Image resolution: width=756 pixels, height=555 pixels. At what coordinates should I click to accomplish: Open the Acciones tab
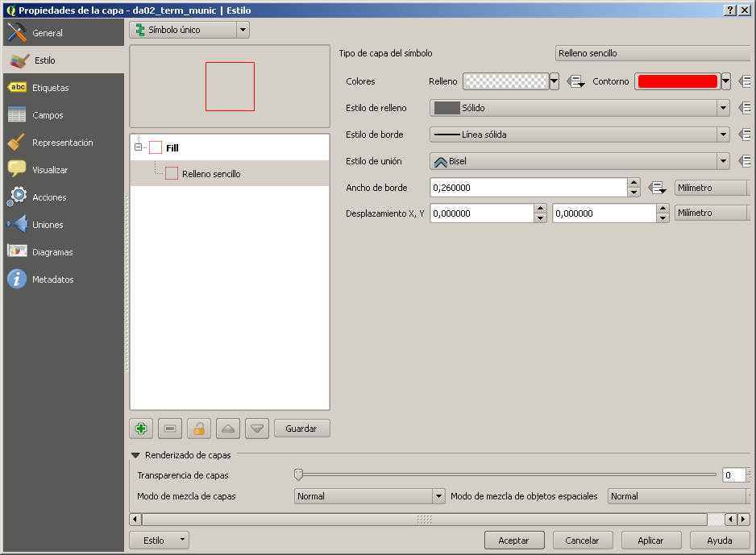pos(64,197)
